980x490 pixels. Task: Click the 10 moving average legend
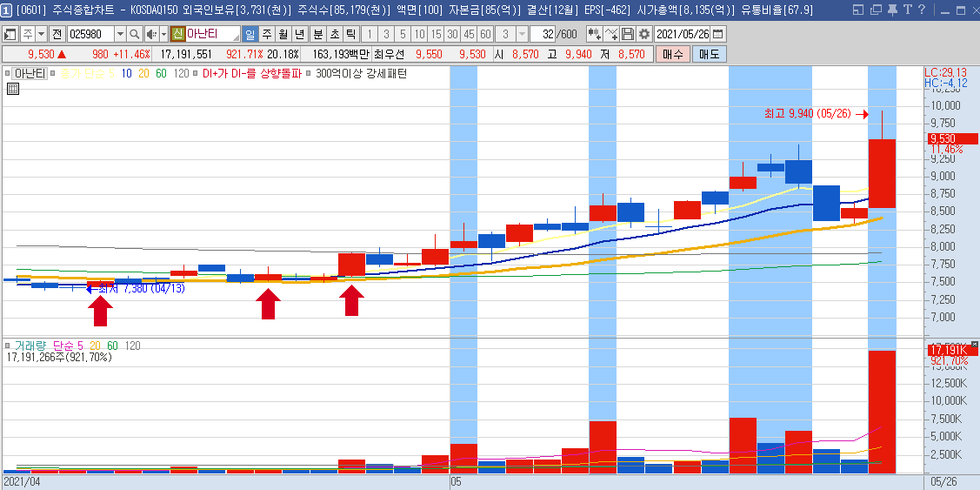pos(126,73)
